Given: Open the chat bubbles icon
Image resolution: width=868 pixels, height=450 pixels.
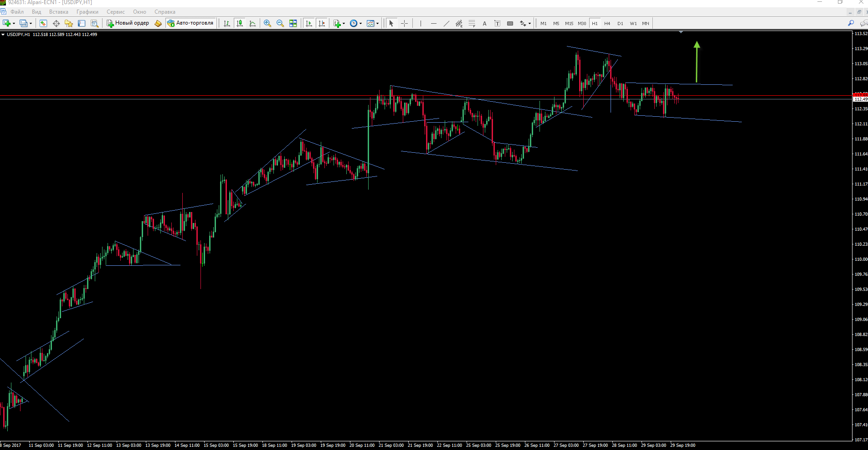Looking at the screenshot, I should 863,23.
